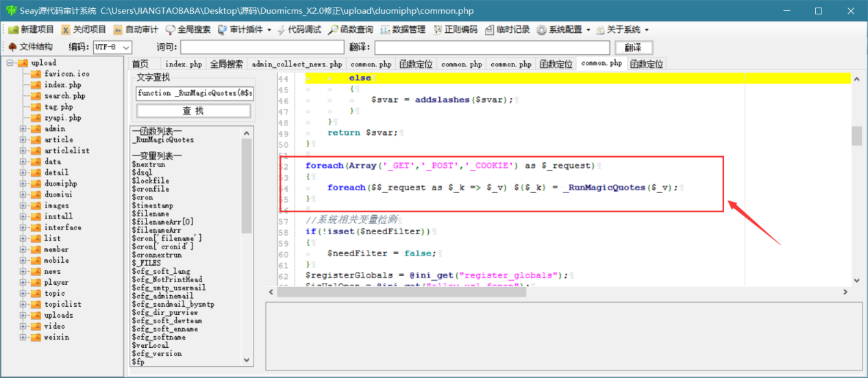Select $nextrun in variable list
Image resolution: width=868 pixels, height=378 pixels.
(x=148, y=164)
